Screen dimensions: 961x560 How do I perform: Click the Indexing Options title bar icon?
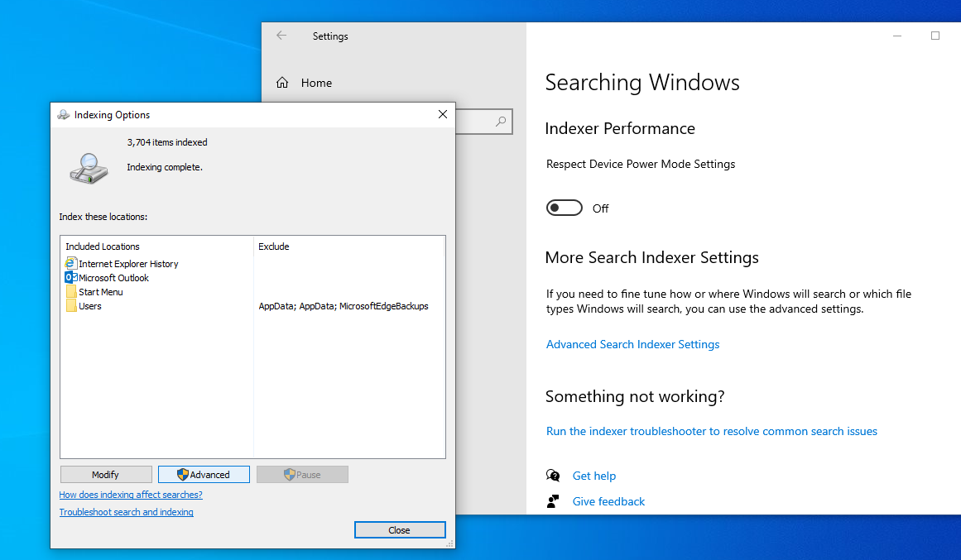coord(63,115)
